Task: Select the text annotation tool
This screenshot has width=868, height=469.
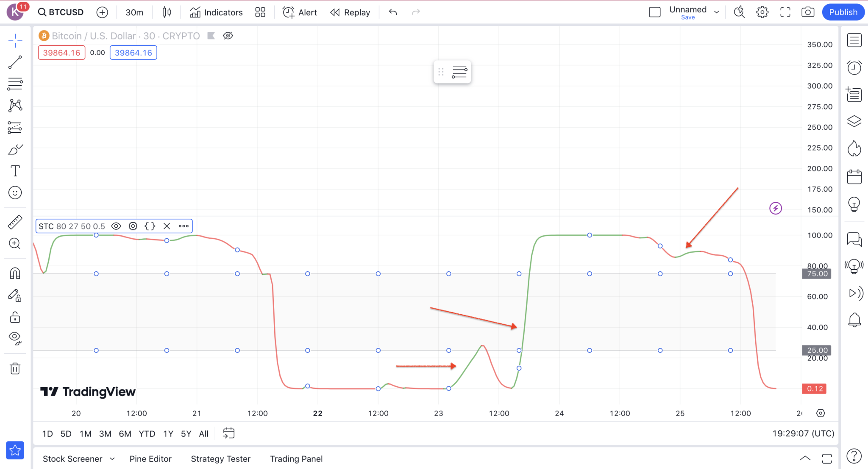Action: [x=15, y=170]
